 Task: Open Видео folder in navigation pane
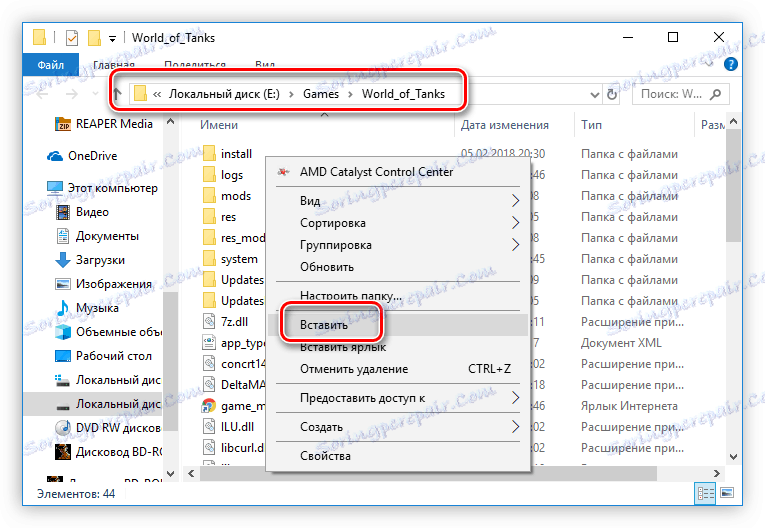tap(82, 212)
